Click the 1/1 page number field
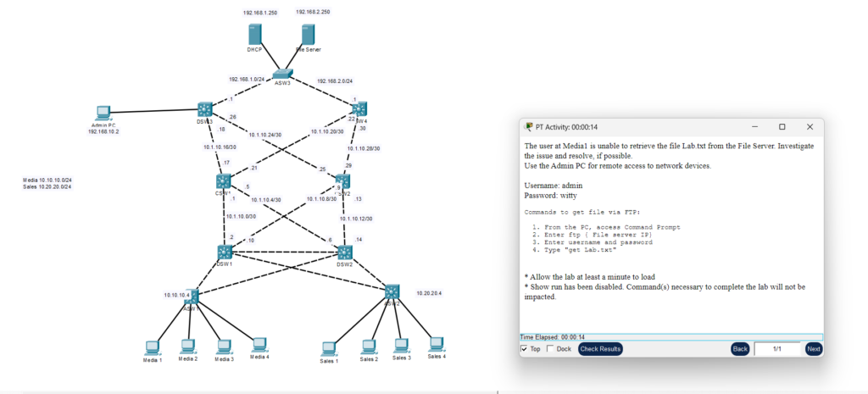The image size is (868, 394). tap(776, 348)
